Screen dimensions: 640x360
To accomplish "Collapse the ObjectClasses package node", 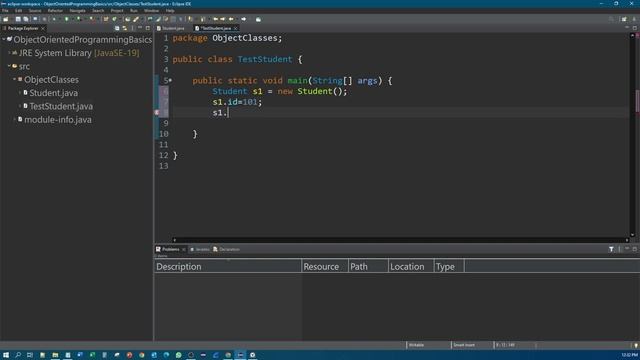I will 15,80.
